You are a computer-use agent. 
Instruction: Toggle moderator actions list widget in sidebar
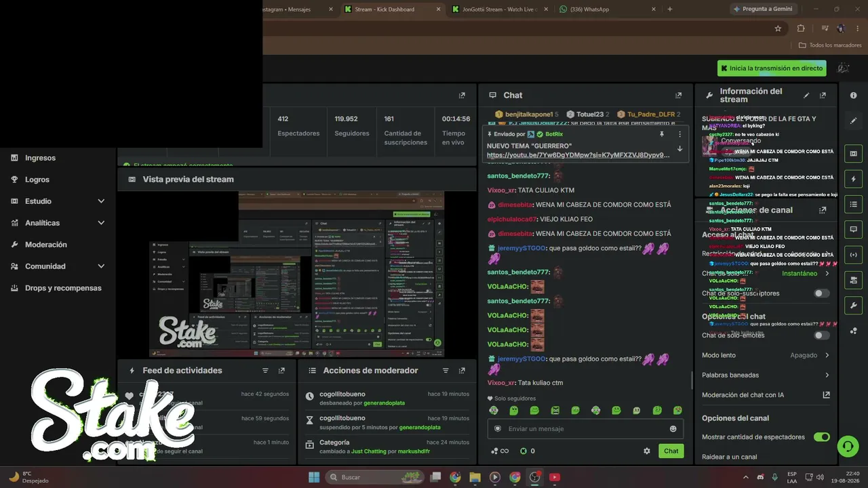coord(853,204)
